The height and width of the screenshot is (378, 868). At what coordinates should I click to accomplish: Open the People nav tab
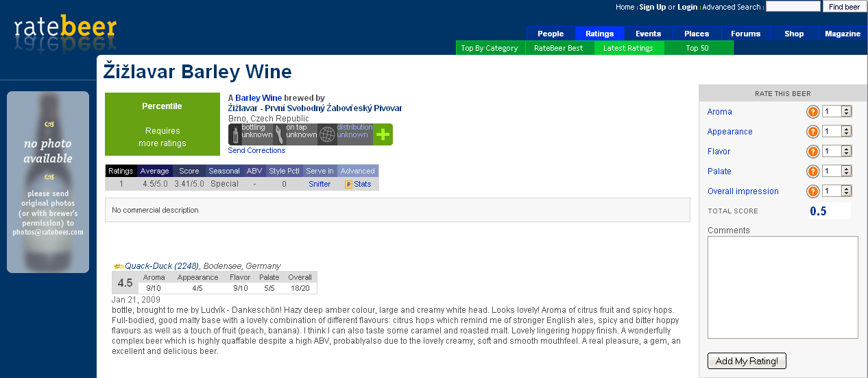551,34
